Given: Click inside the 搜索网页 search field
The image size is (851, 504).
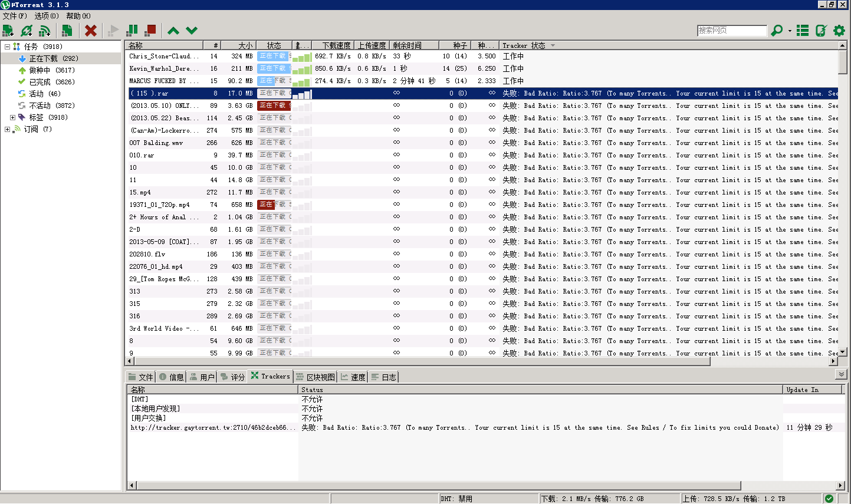Looking at the screenshot, I should pos(731,31).
